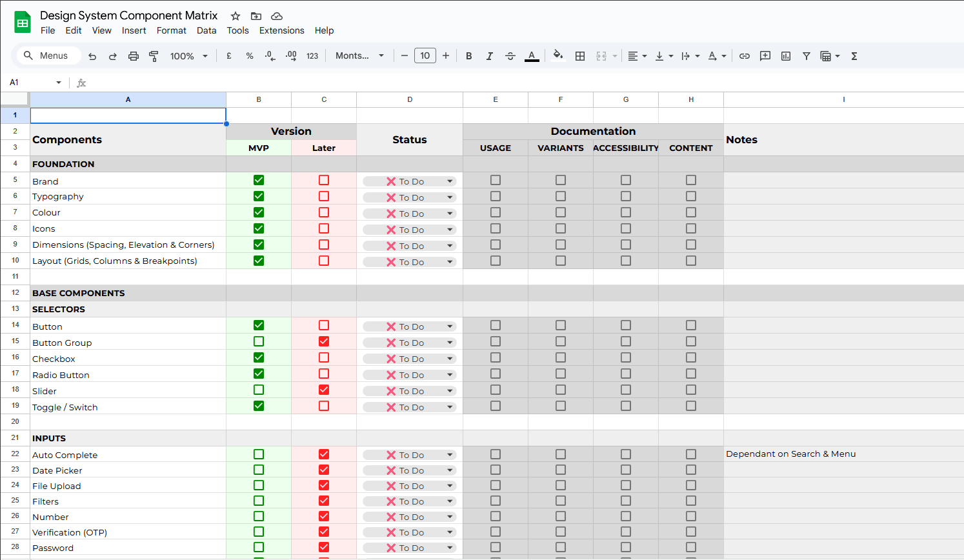Open the Insert menu
This screenshot has width=964, height=560.
click(x=134, y=30)
